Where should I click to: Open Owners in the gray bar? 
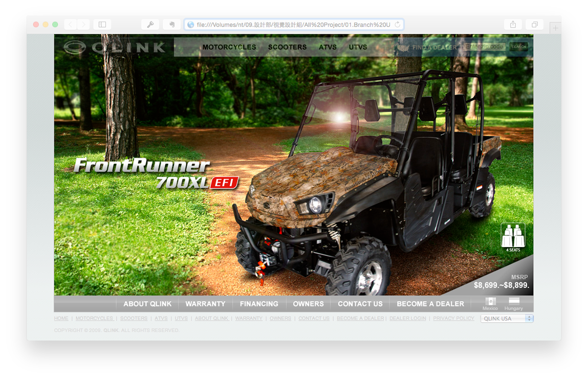[x=308, y=304]
